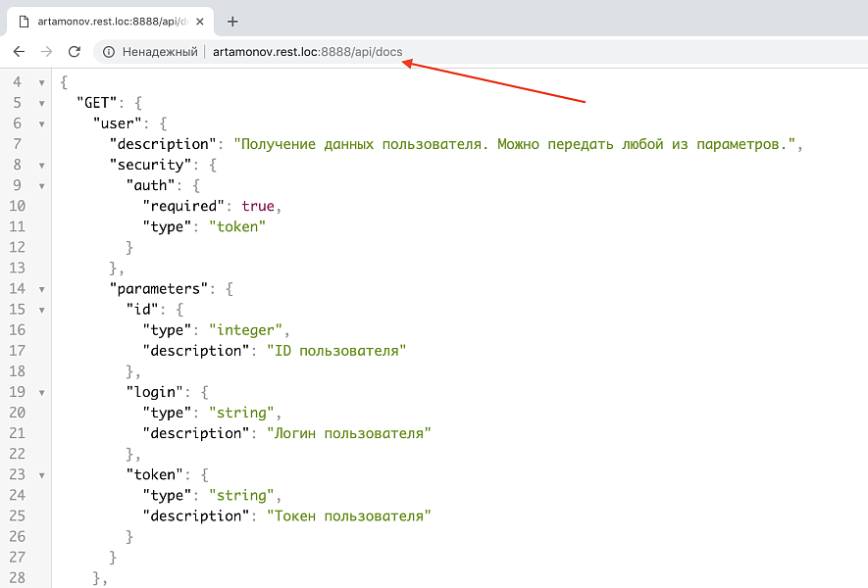Close the artamonov.rest.loc tab

(200, 21)
